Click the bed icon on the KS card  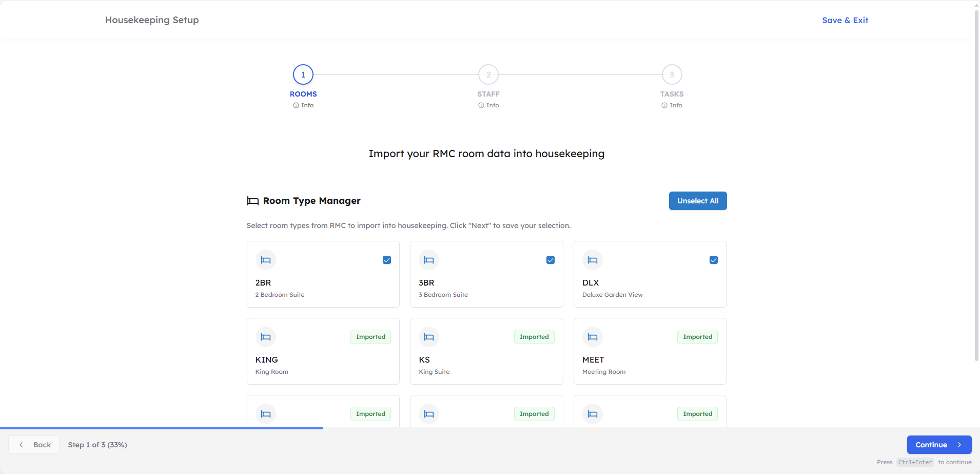pyautogui.click(x=429, y=337)
